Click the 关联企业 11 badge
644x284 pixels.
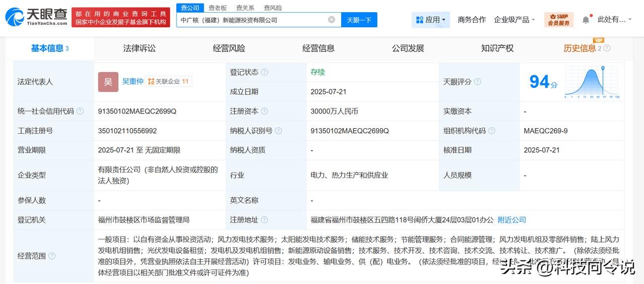[x=168, y=81]
